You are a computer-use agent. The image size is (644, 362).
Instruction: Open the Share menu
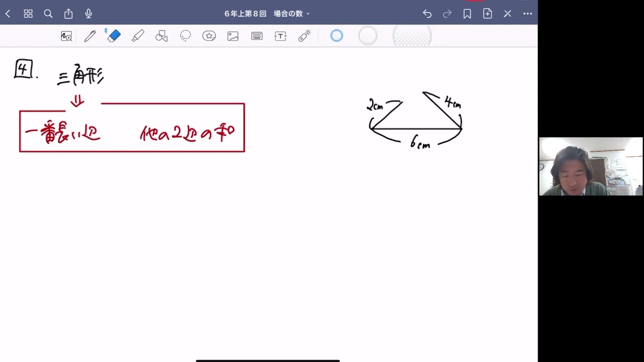click(x=68, y=14)
